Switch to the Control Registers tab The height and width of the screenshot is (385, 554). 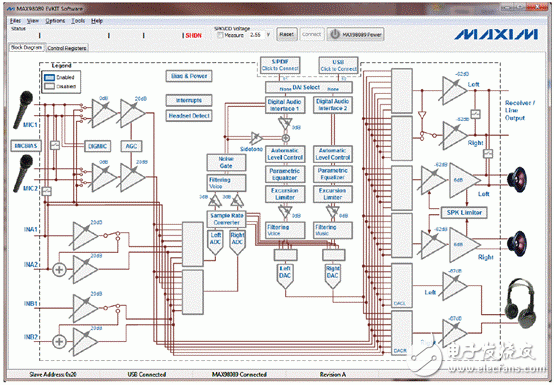pos(67,48)
